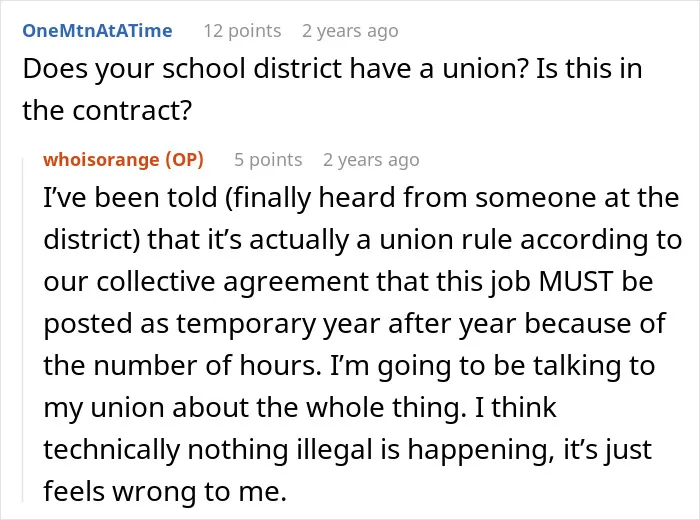Open timestamp link on OneMtnAtATime's comment
Screen dimensions: 700x520
point(350,31)
